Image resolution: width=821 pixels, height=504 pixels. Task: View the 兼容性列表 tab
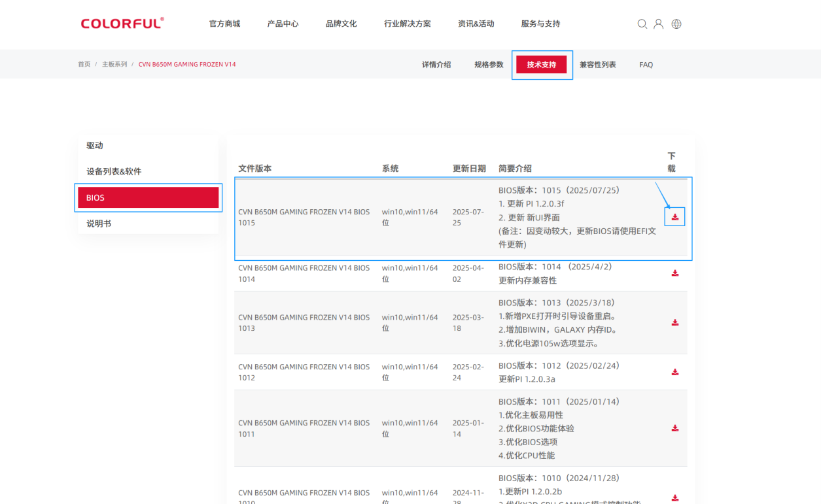pos(597,64)
